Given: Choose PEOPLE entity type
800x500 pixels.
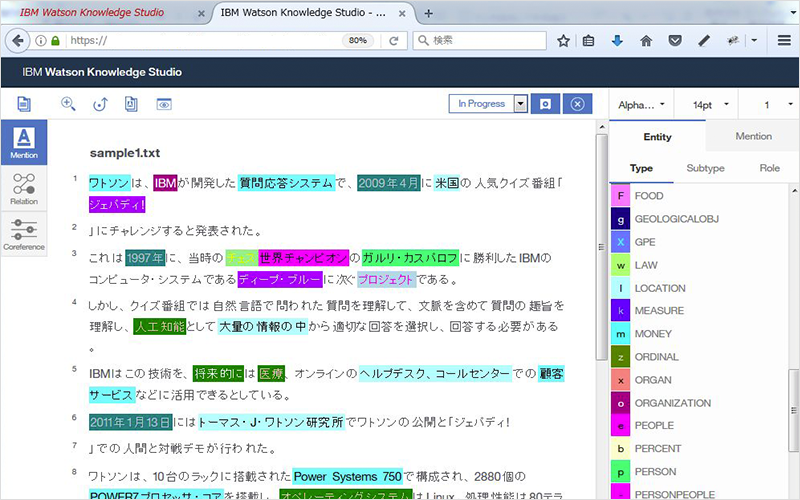Looking at the screenshot, I should click(654, 426).
